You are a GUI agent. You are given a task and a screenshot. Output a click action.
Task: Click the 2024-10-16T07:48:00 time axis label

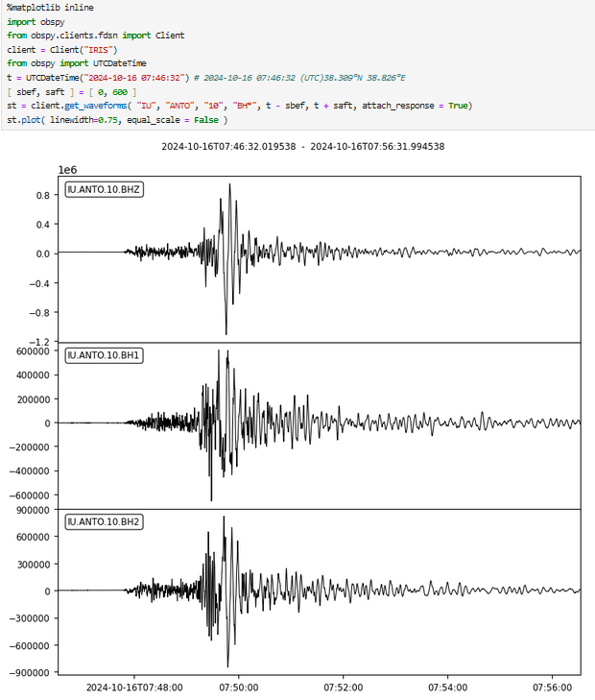point(134,688)
